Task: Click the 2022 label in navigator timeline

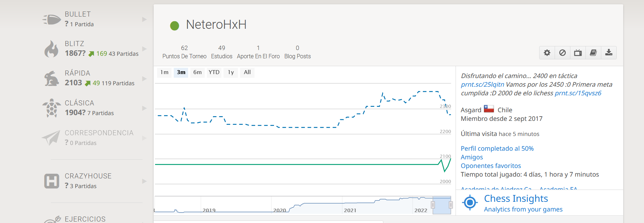Action: coord(421,210)
